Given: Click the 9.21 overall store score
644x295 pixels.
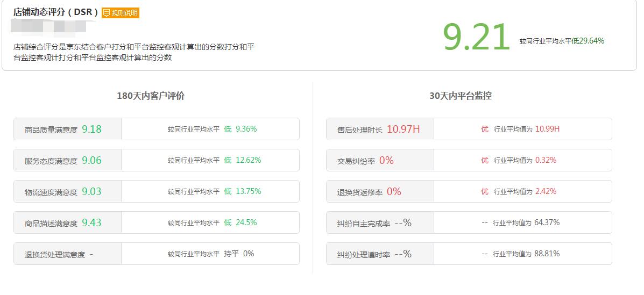Looking at the screenshot, I should tap(476, 38).
